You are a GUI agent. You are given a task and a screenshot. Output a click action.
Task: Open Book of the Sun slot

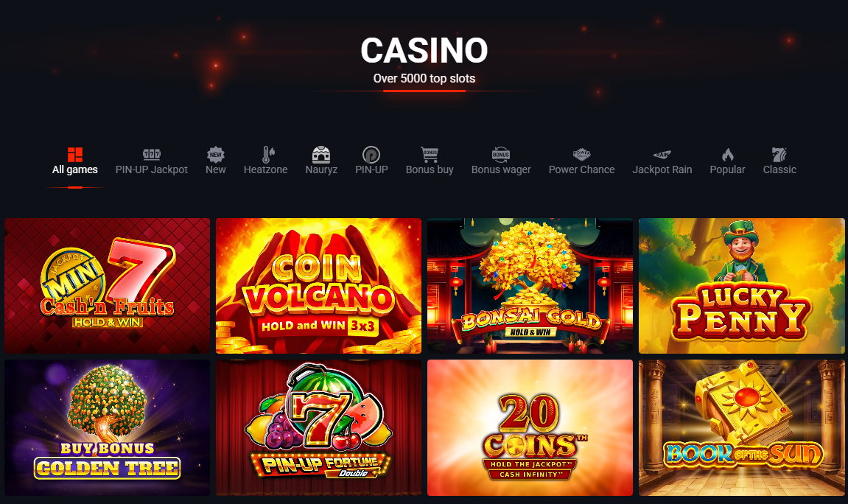tap(741, 428)
